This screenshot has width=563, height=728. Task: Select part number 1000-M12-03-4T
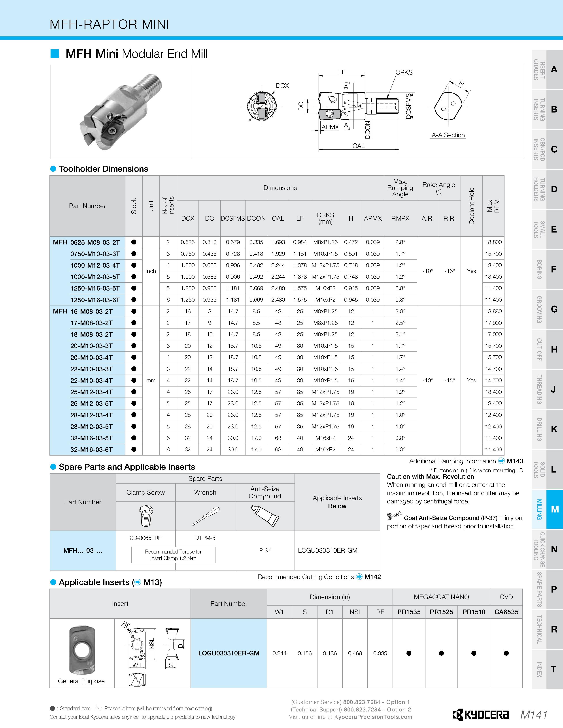click(x=95, y=265)
